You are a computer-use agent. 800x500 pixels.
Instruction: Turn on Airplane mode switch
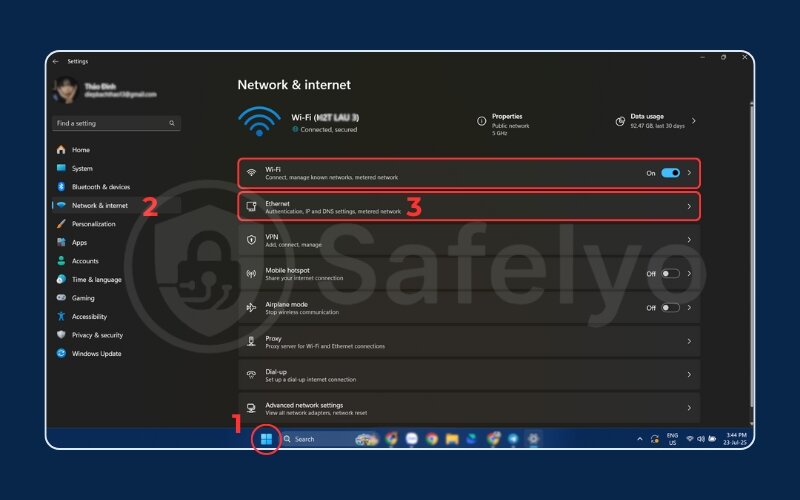click(x=670, y=307)
